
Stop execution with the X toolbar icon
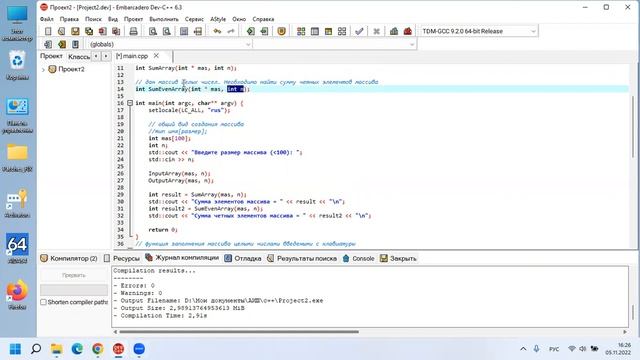pyautogui.click(x=376, y=31)
